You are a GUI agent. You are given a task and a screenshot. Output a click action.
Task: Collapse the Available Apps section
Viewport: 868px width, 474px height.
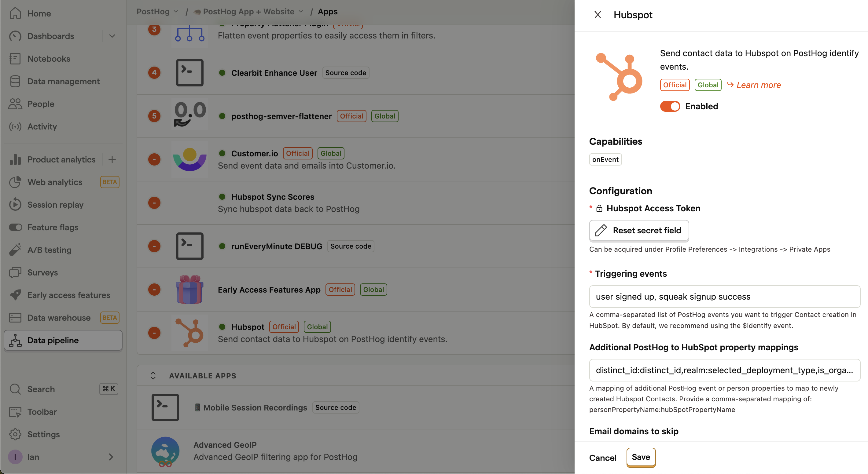point(153,375)
